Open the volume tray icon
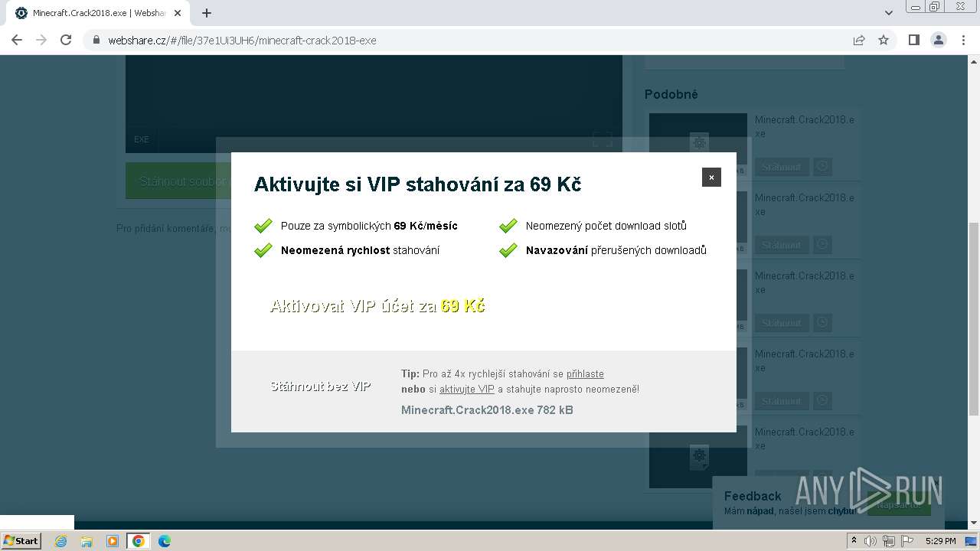This screenshot has height=551, width=980. [x=871, y=541]
